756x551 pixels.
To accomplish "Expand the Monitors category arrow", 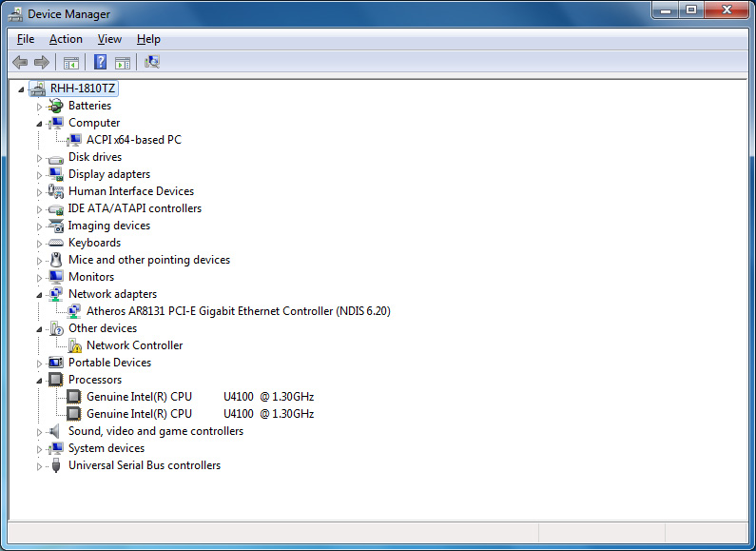I will point(40,278).
